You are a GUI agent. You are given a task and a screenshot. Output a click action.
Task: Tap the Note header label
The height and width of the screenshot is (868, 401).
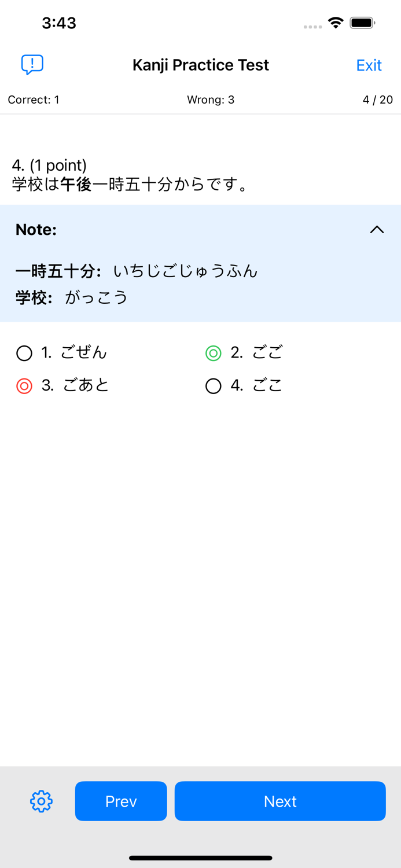[35, 229]
